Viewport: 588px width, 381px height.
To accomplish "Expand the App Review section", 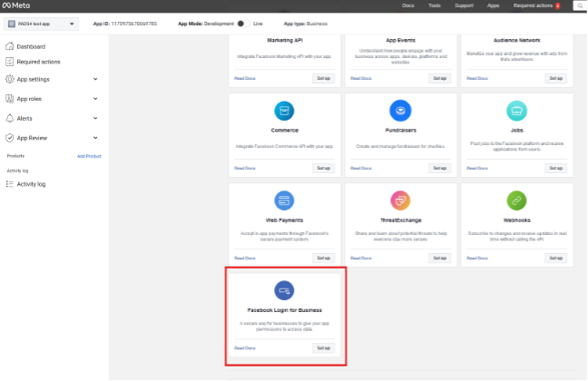I will pyautogui.click(x=95, y=138).
